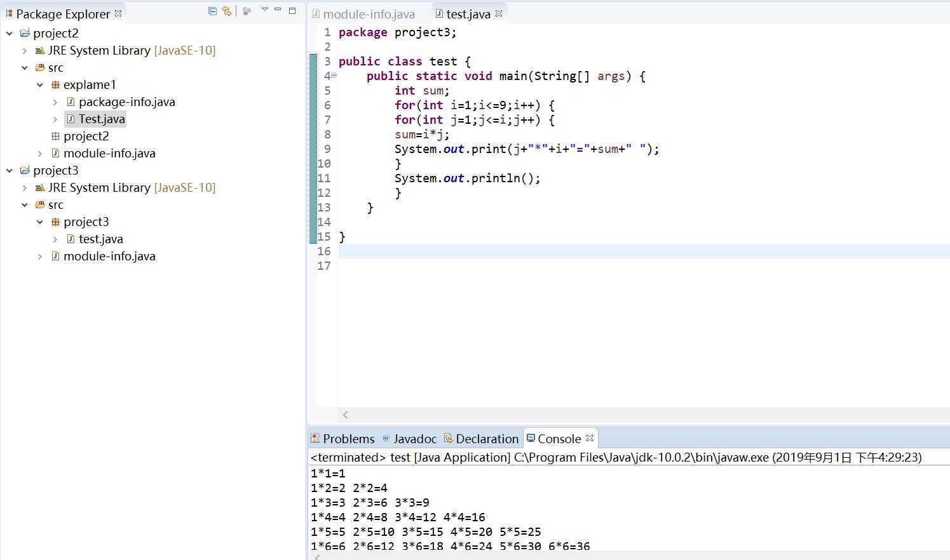950x560 pixels.
Task: Click the greyed Focus on Active Task icon
Action: [x=247, y=11]
